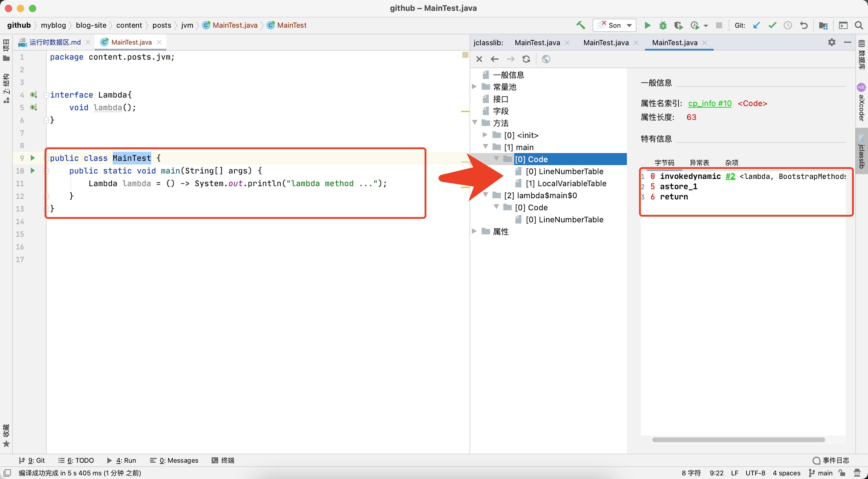
Task: Open the 9: Git tool window
Action: pos(32,461)
